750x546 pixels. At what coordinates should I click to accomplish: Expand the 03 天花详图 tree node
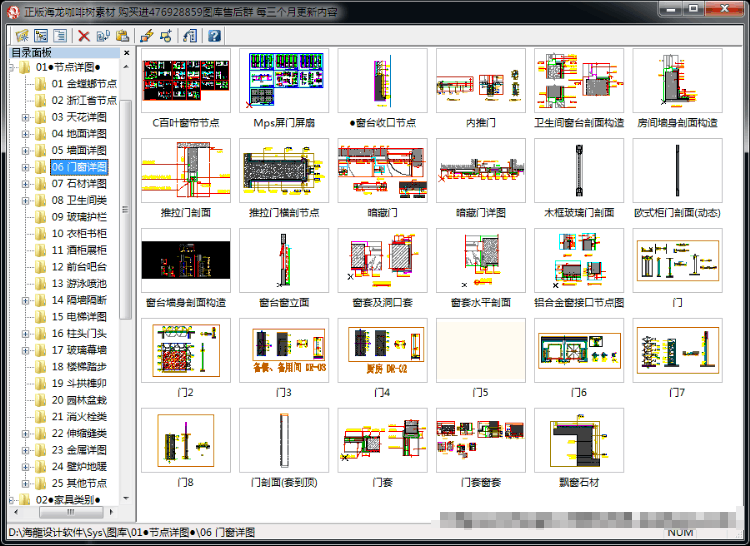[x=25, y=117]
